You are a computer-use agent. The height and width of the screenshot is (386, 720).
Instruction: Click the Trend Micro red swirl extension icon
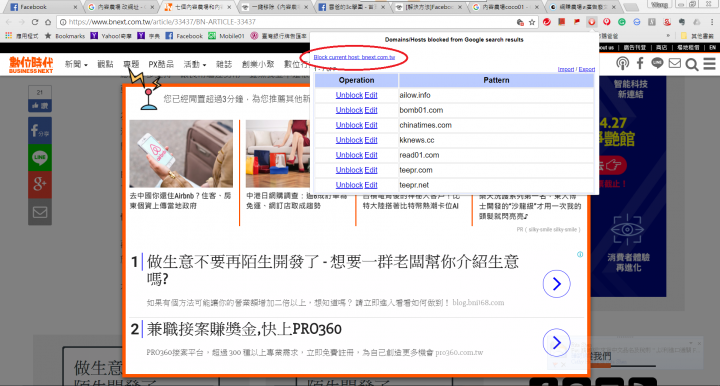coord(546,22)
